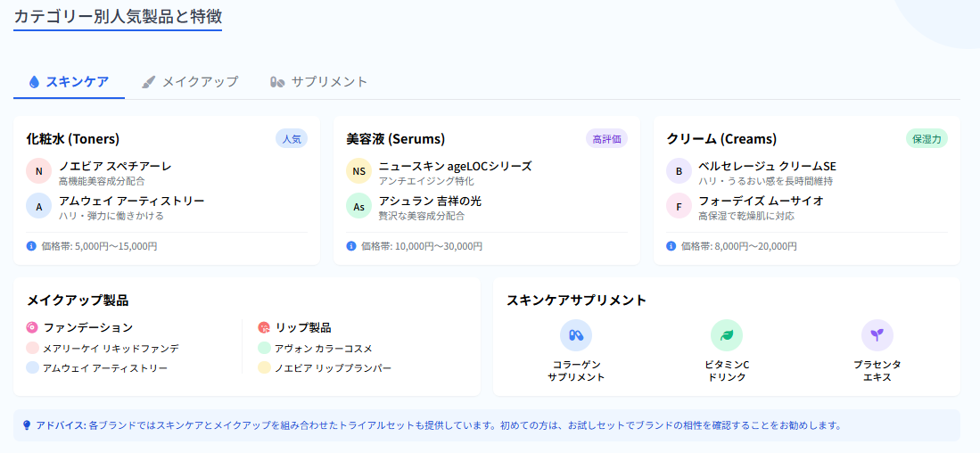Click the pink foundation icon next to ファンデーション
Screen dimensions: 980x453
(x=32, y=326)
